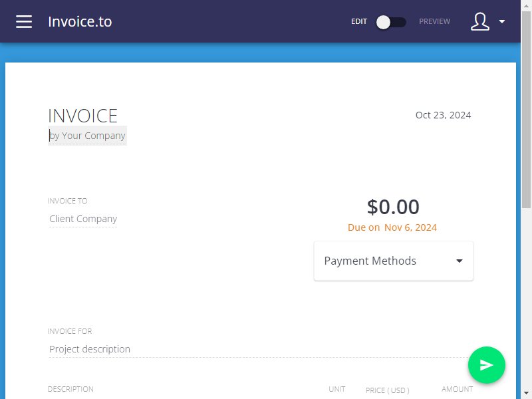Click the INVOICE title heading
The width and height of the screenshot is (532, 399).
(x=82, y=116)
